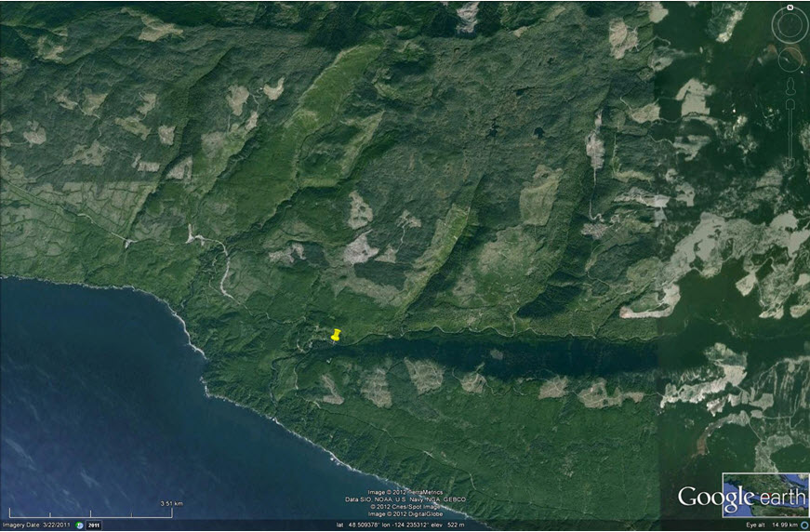Click the center of the Look joystick
Screen dimensions: 810x532
pyautogui.click(x=790, y=27)
